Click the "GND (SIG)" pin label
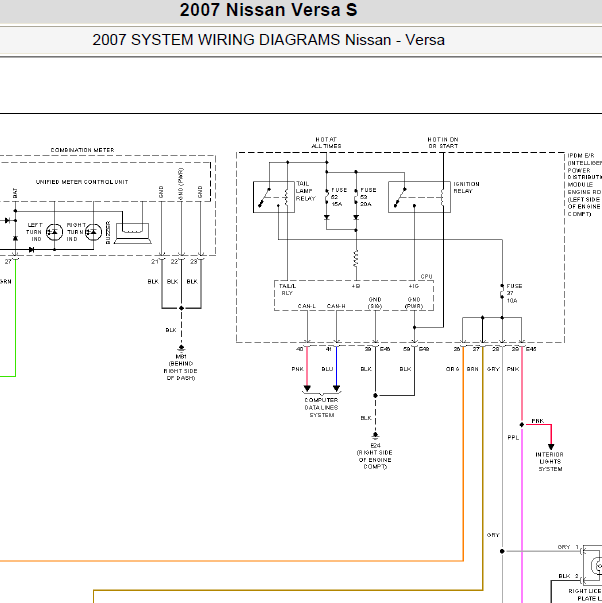602x603 pixels. [375, 303]
